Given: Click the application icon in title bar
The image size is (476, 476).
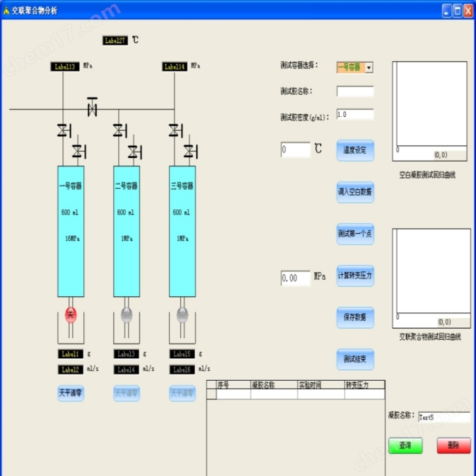Looking at the screenshot, I should [6, 11].
